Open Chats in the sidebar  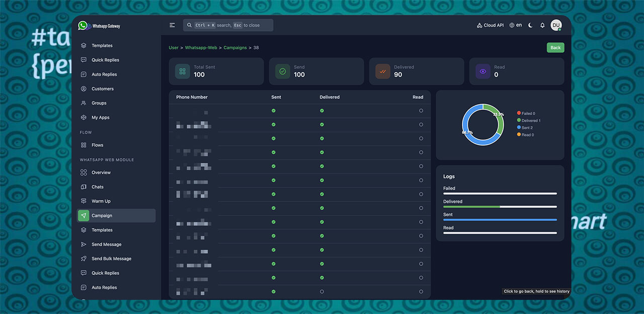pos(98,187)
